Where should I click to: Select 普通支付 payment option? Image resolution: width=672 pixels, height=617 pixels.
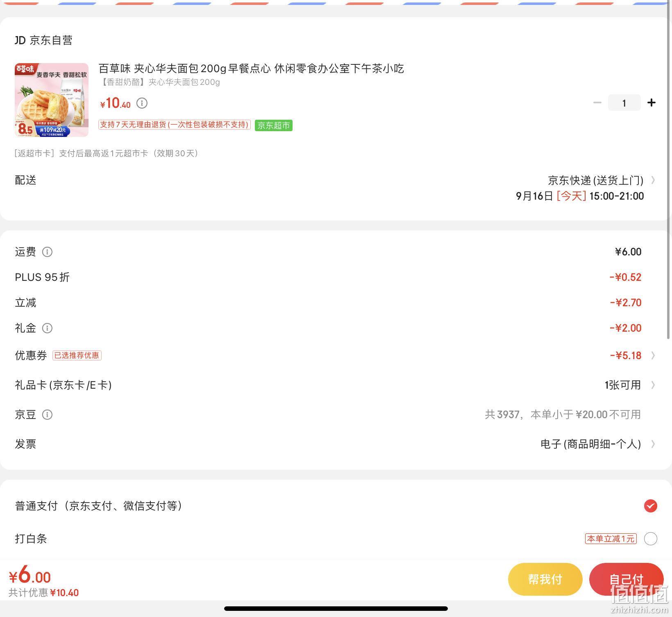(x=650, y=506)
